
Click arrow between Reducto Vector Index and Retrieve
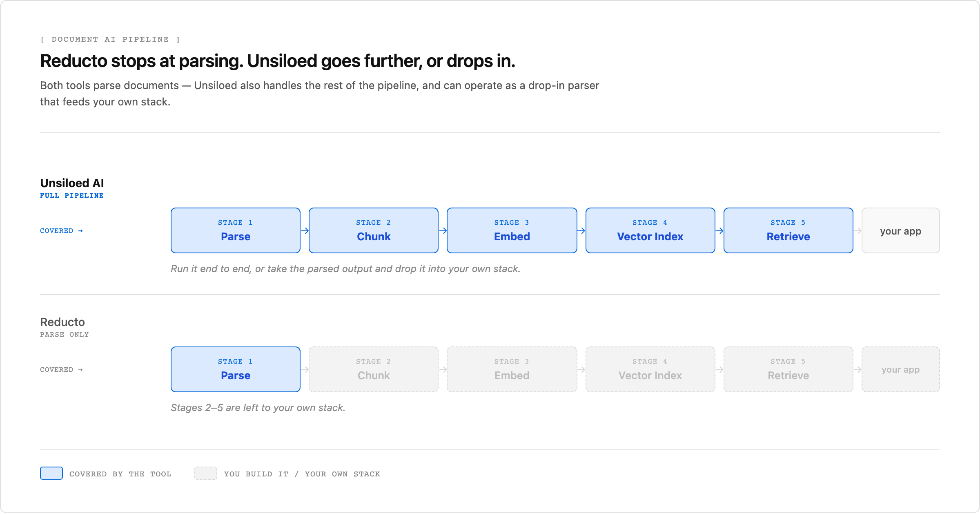pos(719,370)
